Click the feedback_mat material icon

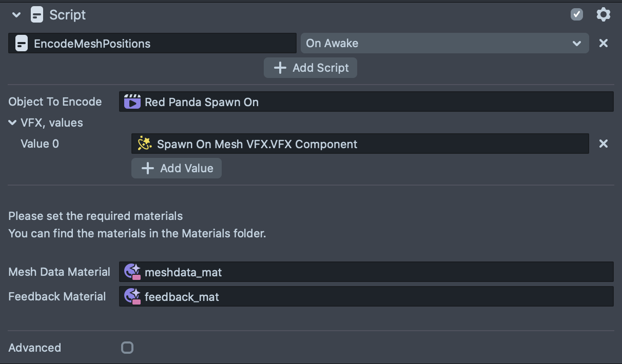tap(132, 296)
